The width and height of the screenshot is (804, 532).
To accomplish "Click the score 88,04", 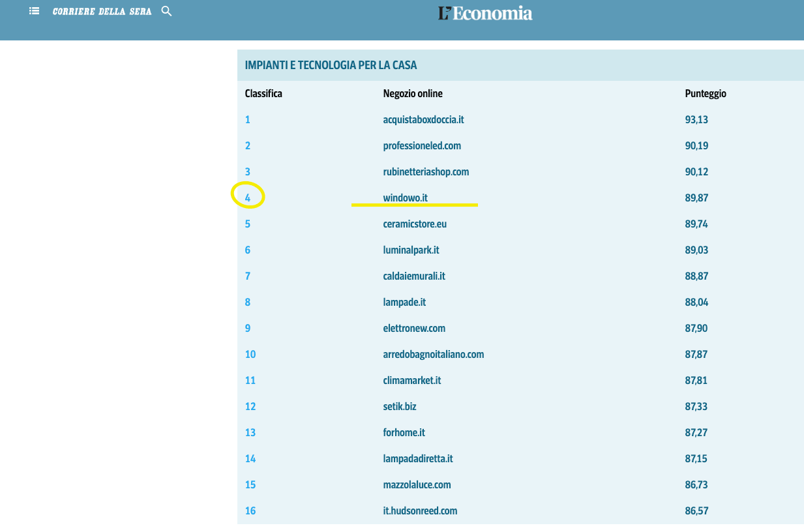I will 696,302.
